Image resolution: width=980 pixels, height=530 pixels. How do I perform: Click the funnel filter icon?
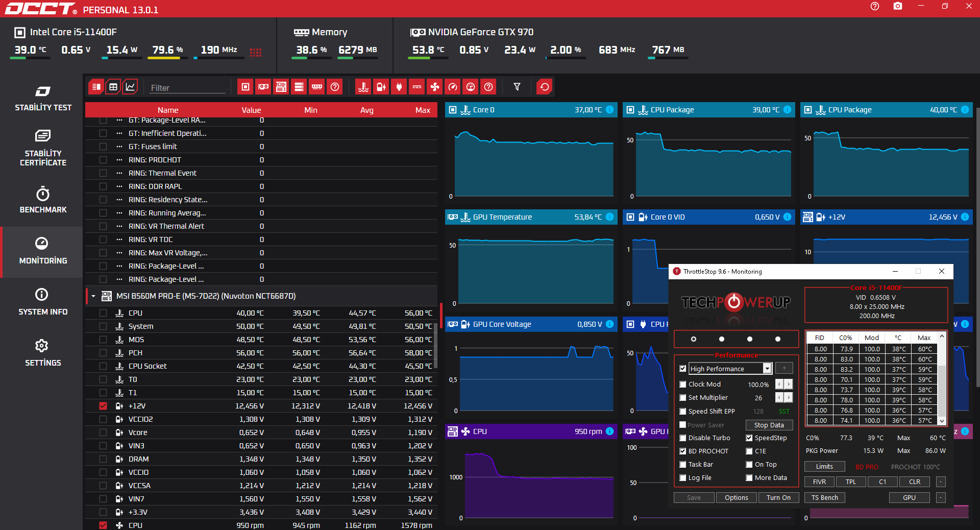(517, 87)
